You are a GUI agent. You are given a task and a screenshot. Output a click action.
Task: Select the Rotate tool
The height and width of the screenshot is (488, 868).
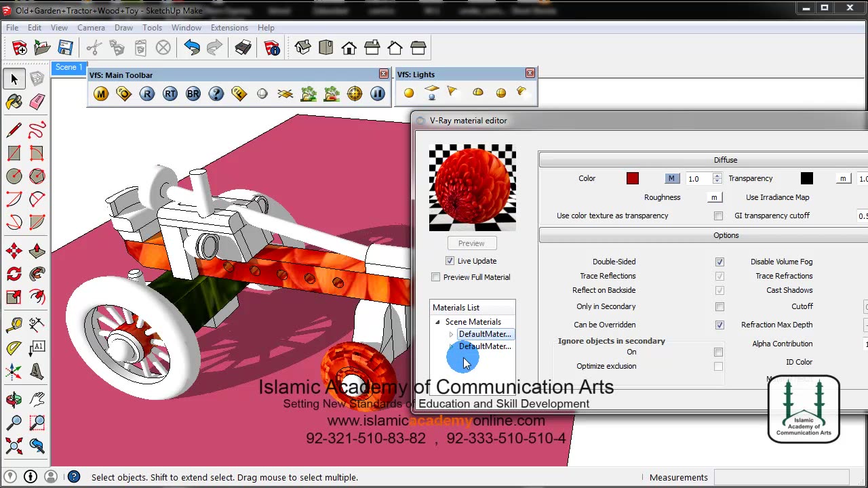coord(14,274)
